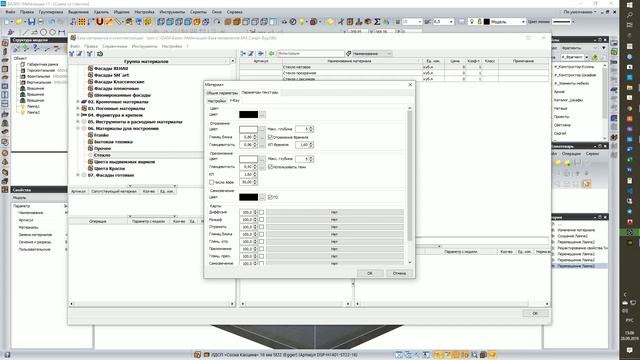The width and height of the screenshot is (640, 360).
Task: Open Справочники menu in materials database window
Action: [115, 46]
